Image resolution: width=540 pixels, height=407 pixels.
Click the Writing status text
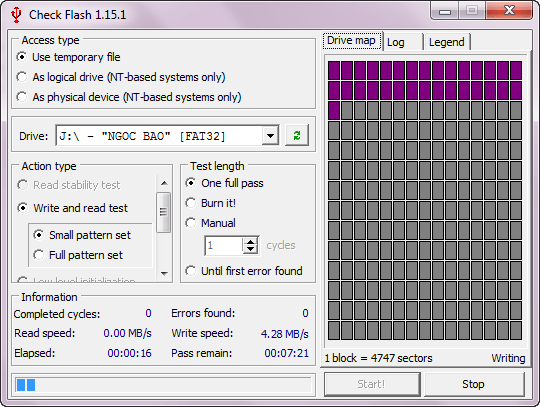coord(508,358)
